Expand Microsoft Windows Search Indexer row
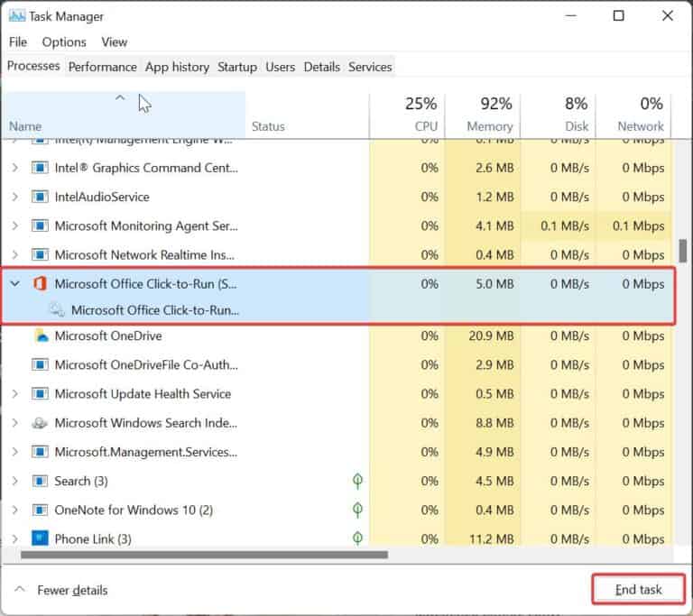Viewport: 693px width, 616px height. [15, 423]
